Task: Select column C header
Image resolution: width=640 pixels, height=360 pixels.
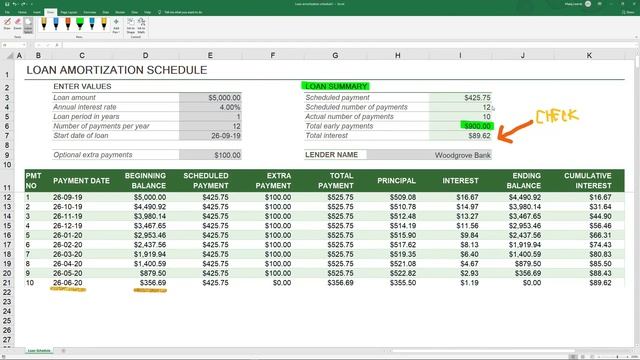Action: pos(82,55)
